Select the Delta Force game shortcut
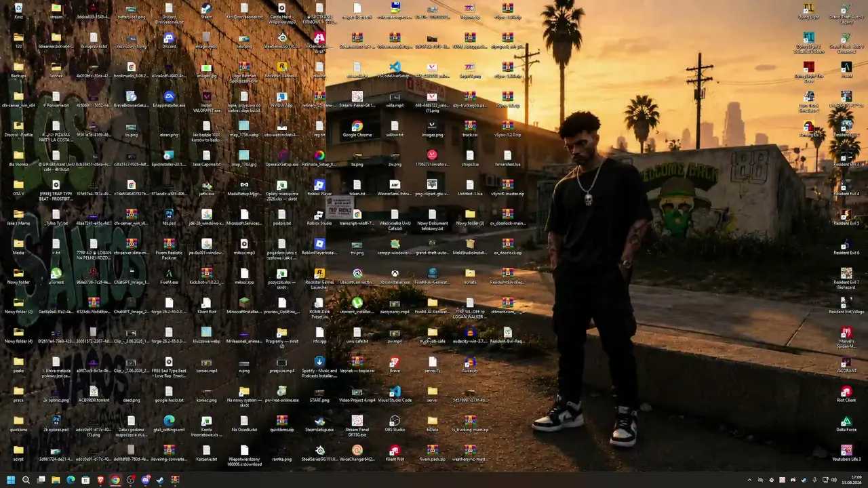The image size is (868, 488). (x=846, y=424)
